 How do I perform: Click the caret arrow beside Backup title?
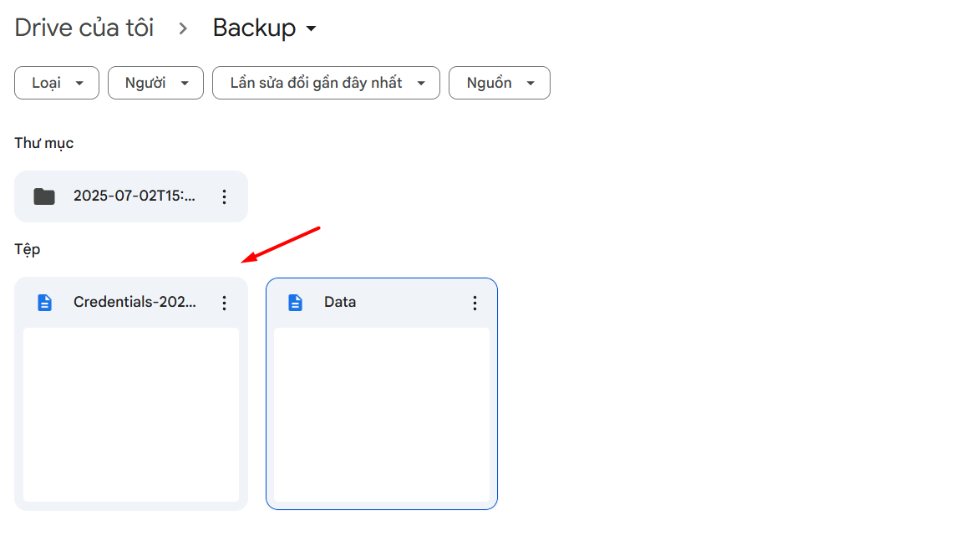point(311,28)
